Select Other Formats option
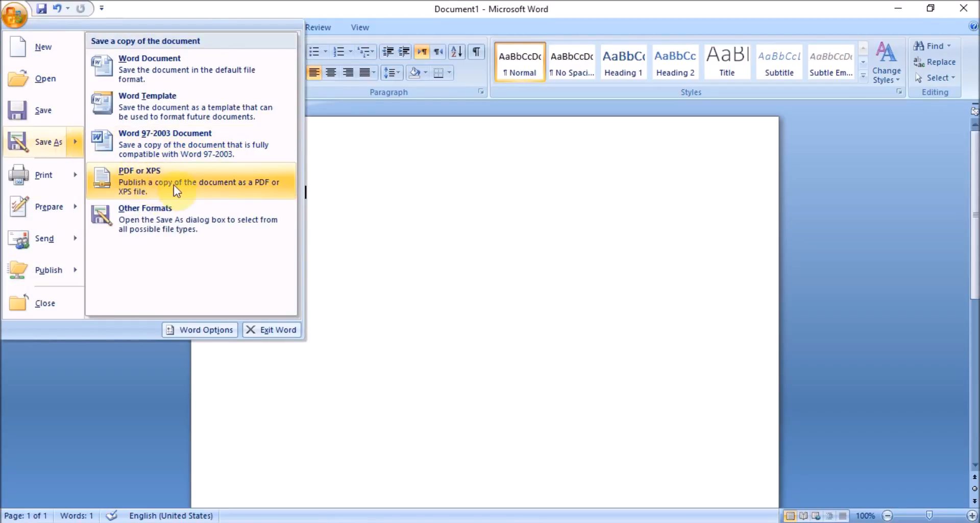The image size is (980, 523). [x=191, y=219]
